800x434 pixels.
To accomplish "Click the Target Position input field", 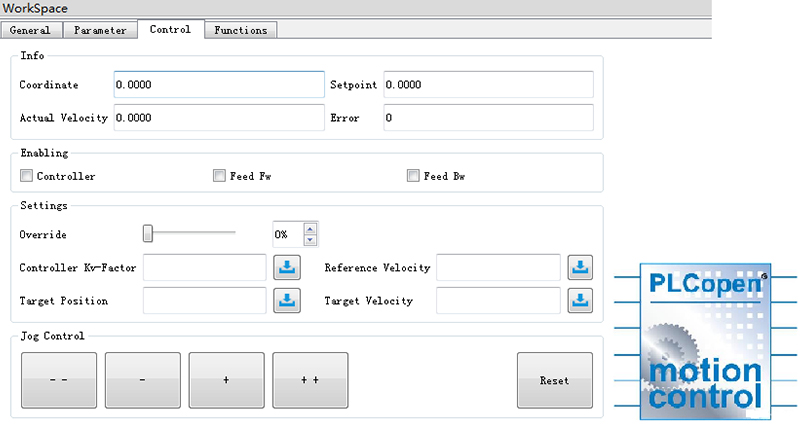I will click(205, 300).
